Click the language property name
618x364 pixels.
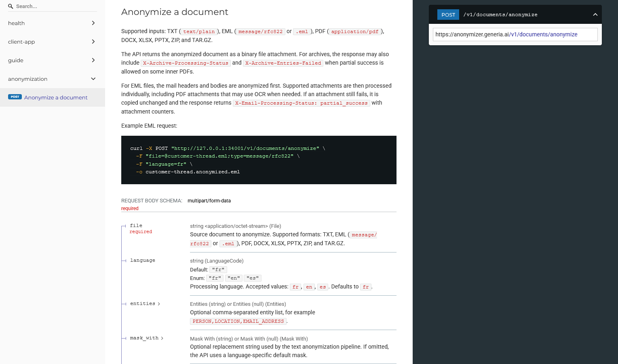point(143,260)
